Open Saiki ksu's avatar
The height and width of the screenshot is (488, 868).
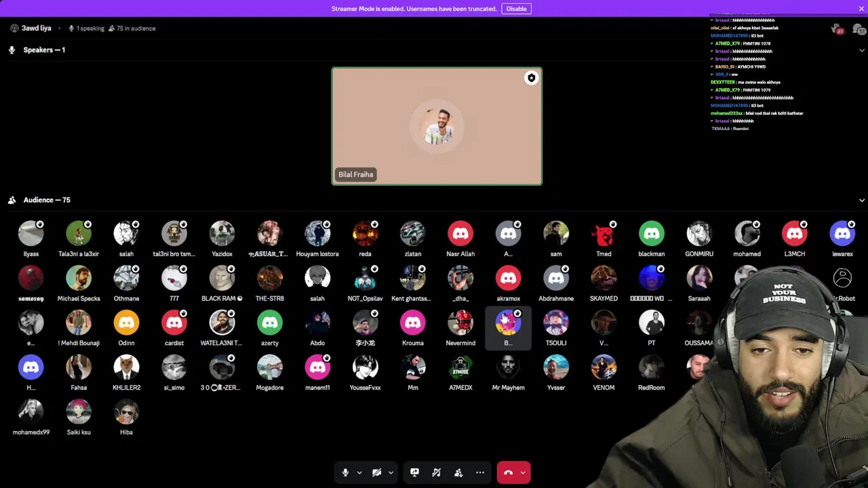point(79,412)
